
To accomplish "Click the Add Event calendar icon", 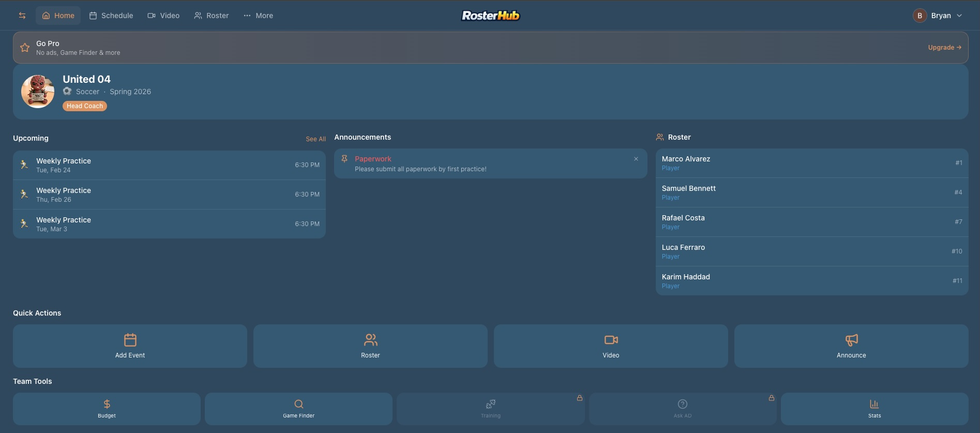I will coord(130,340).
